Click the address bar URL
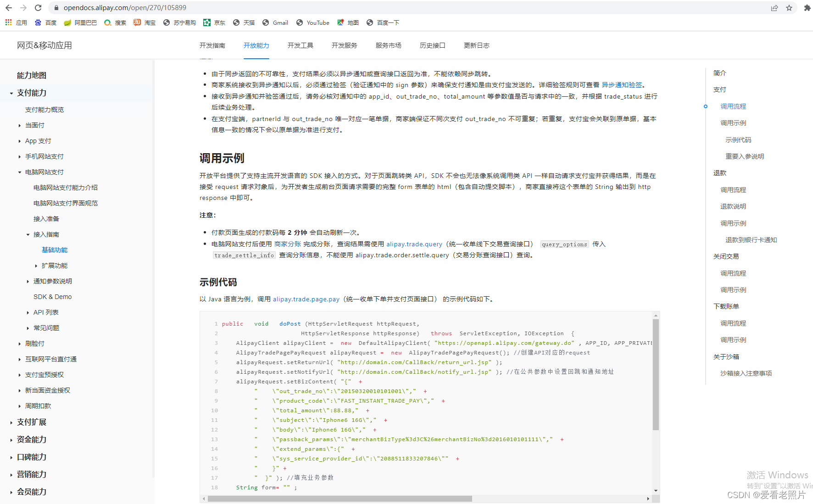813x504 pixels. click(x=125, y=8)
